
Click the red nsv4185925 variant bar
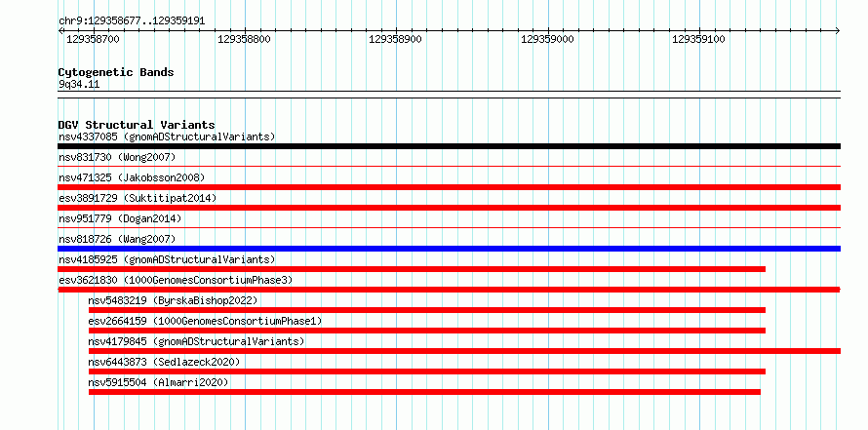412,269
